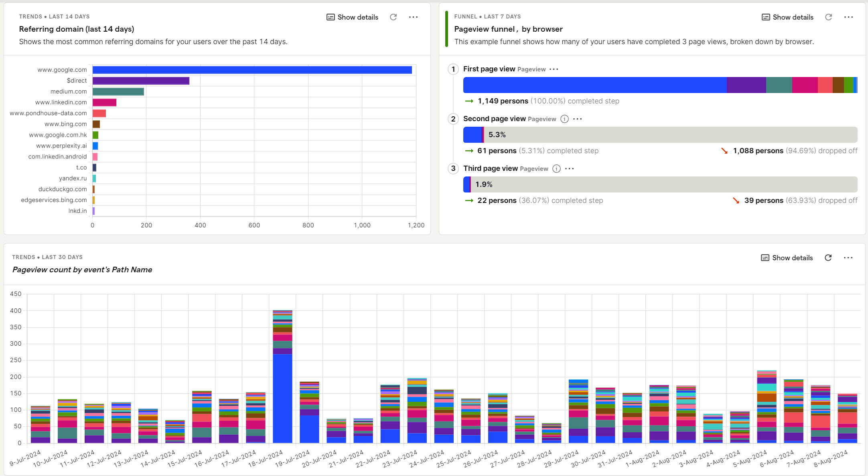The width and height of the screenshot is (868, 476).
Task: Open the Referring domain (last 14 days) insight title
Action: pyautogui.click(x=76, y=29)
